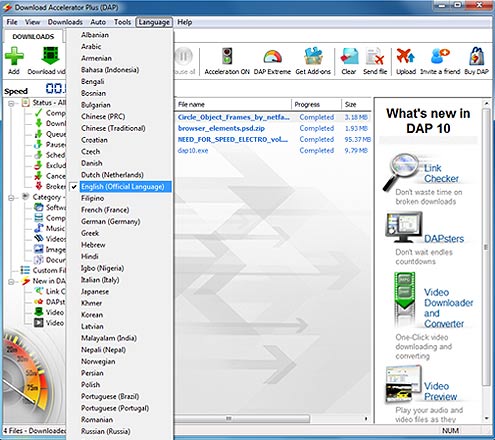Image resolution: width=495 pixels, height=440 pixels.
Task: Choose French (France) language
Action: (120, 210)
